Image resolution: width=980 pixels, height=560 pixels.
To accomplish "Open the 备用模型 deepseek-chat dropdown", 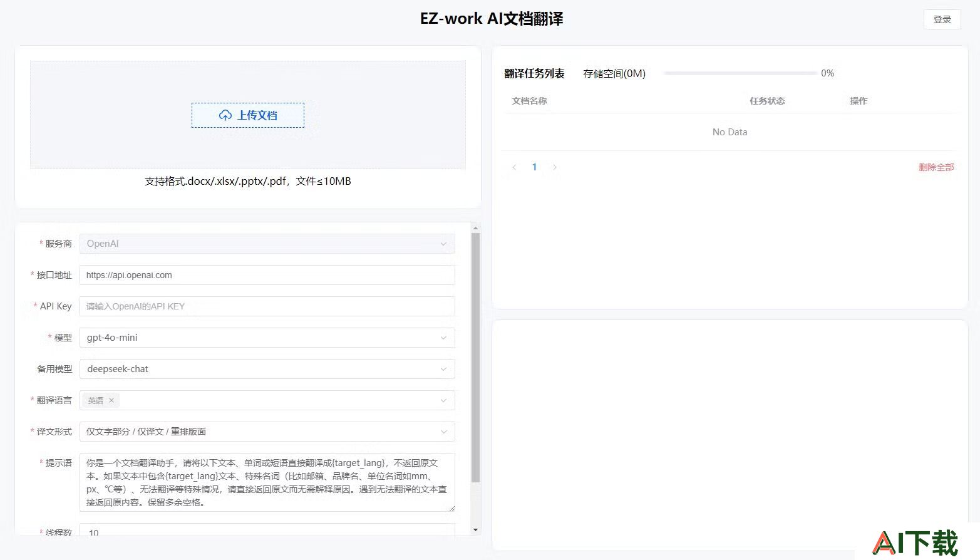I will tap(267, 369).
